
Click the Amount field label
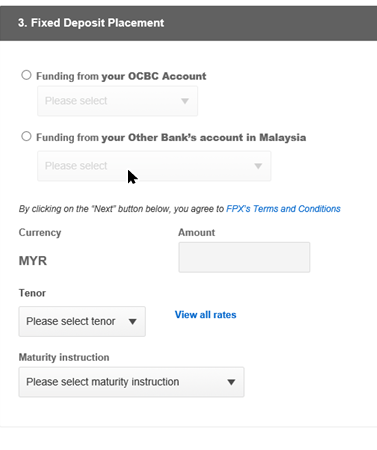pyautogui.click(x=197, y=232)
